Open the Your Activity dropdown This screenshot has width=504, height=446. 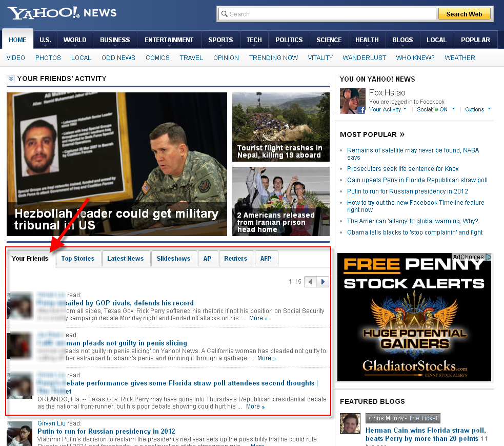click(x=387, y=109)
